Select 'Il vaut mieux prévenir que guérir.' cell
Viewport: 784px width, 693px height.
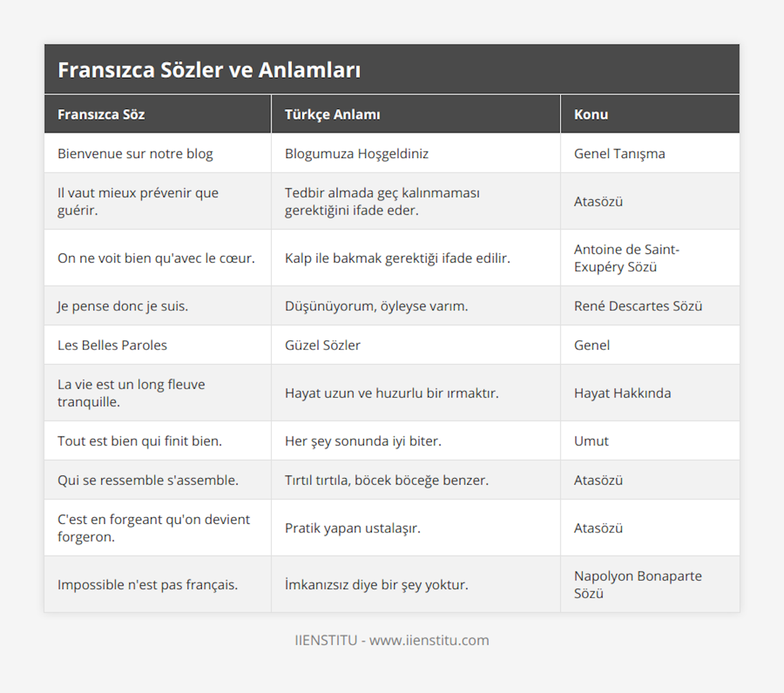click(x=138, y=201)
